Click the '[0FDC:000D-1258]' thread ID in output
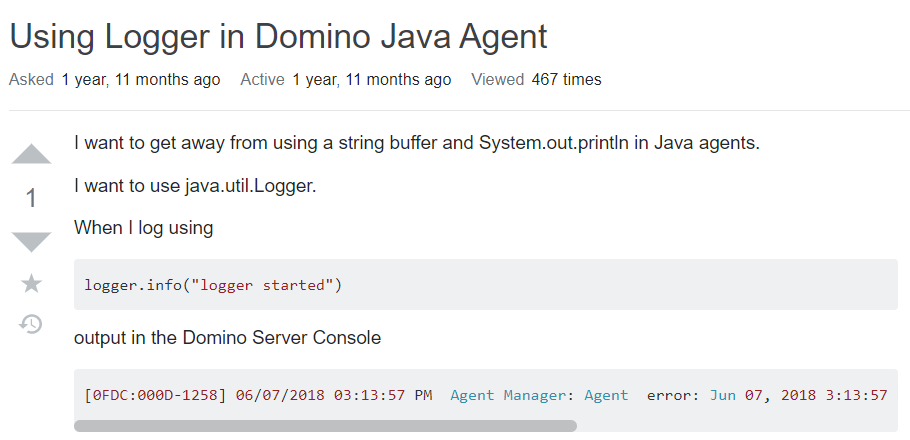910x440 pixels. pos(156,395)
